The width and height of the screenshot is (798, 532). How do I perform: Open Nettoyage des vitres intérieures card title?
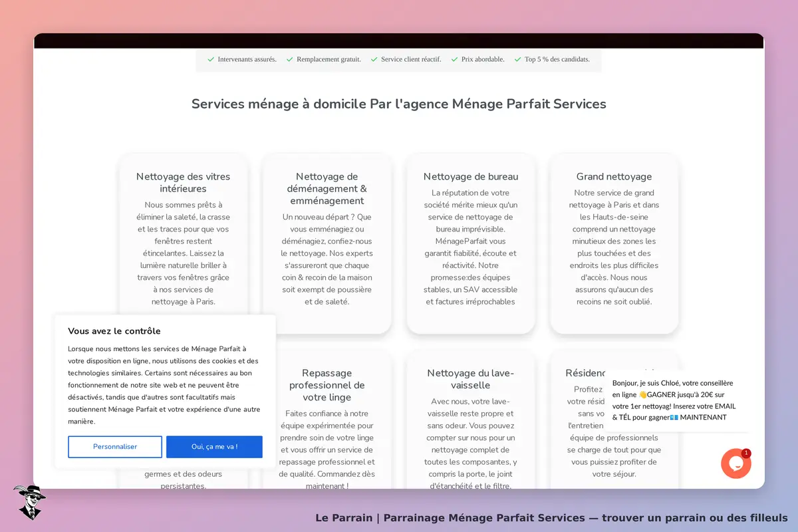184,183
